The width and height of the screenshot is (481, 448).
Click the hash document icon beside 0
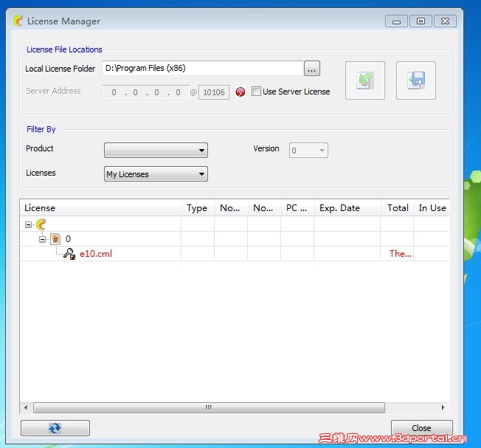tap(55, 238)
